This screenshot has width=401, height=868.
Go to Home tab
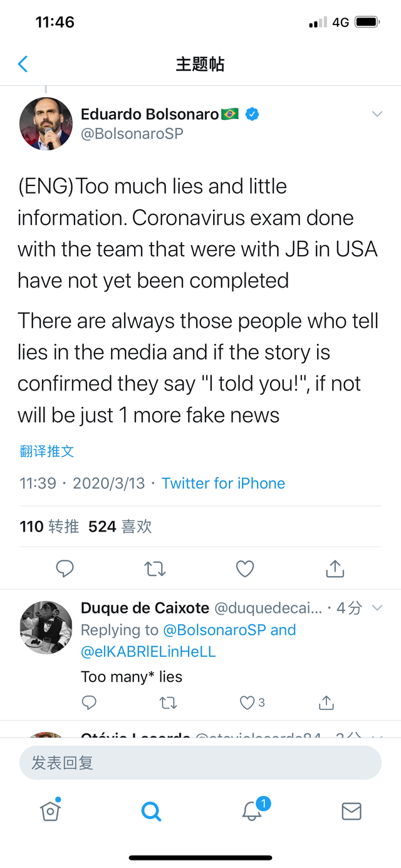50,811
